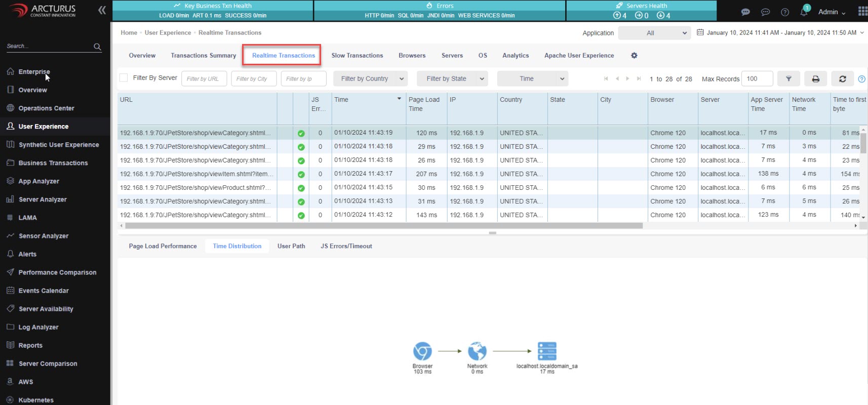The image size is (868, 405).
Task: Open the notifications bell
Action: pyautogui.click(x=804, y=12)
